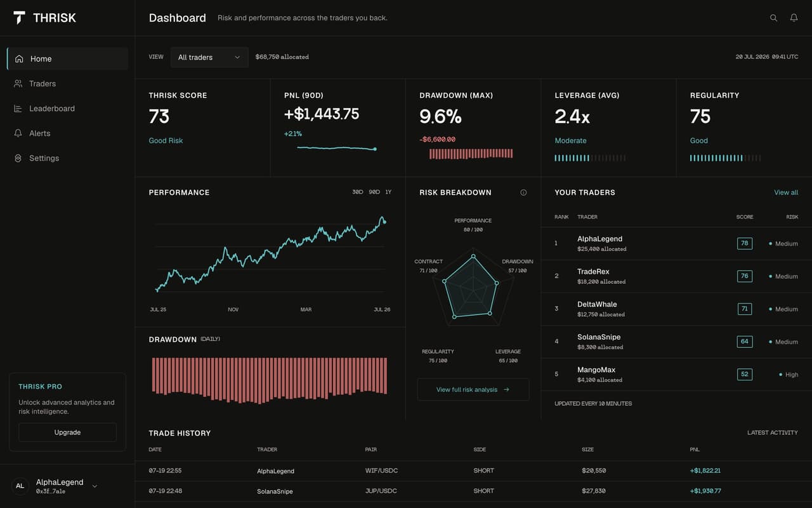Image resolution: width=812 pixels, height=508 pixels.
Task: Click the Leaderboard chart icon
Action: pyautogui.click(x=18, y=109)
